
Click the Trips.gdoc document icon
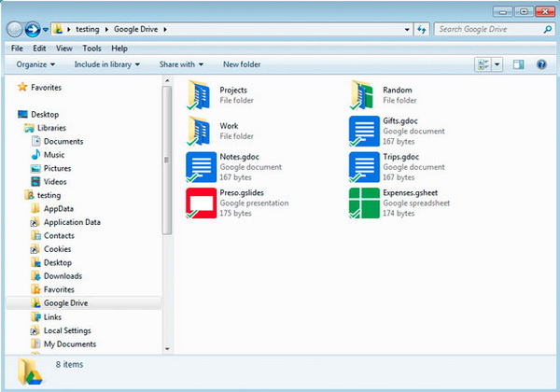click(364, 167)
